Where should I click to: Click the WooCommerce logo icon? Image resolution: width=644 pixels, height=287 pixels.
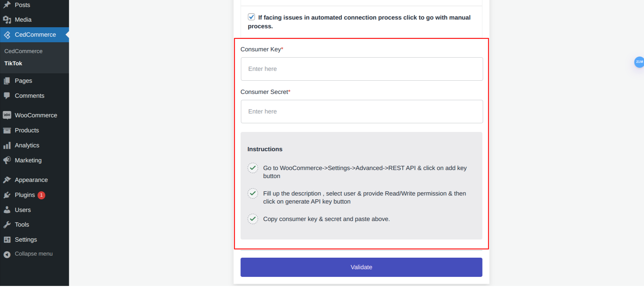(x=7, y=115)
